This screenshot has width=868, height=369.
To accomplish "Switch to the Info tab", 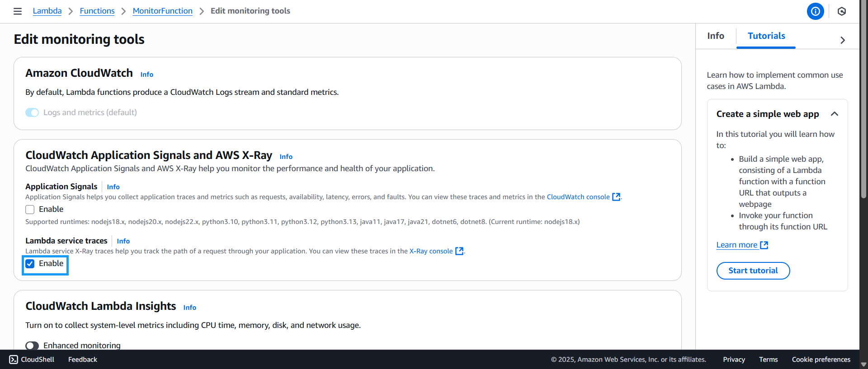I will click(x=715, y=36).
